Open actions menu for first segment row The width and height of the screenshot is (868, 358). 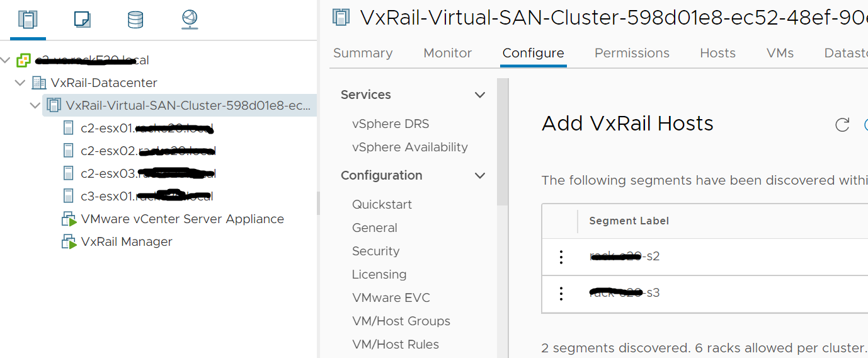(561, 257)
